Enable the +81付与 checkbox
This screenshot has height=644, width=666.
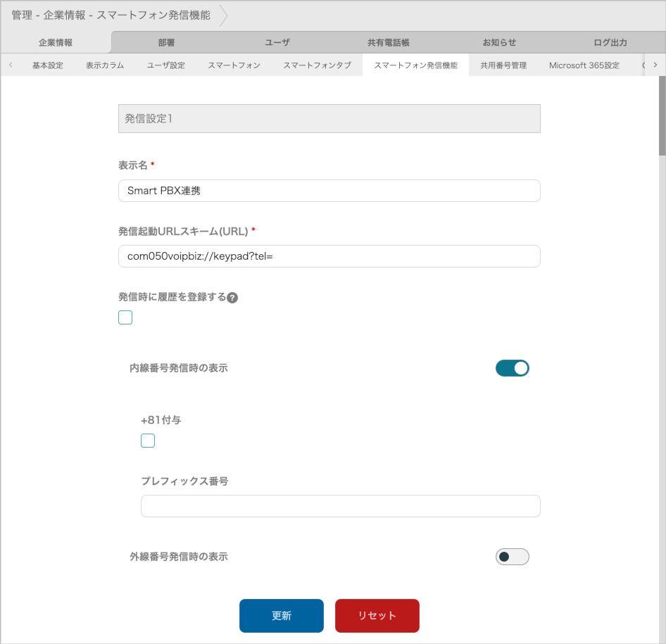point(148,441)
